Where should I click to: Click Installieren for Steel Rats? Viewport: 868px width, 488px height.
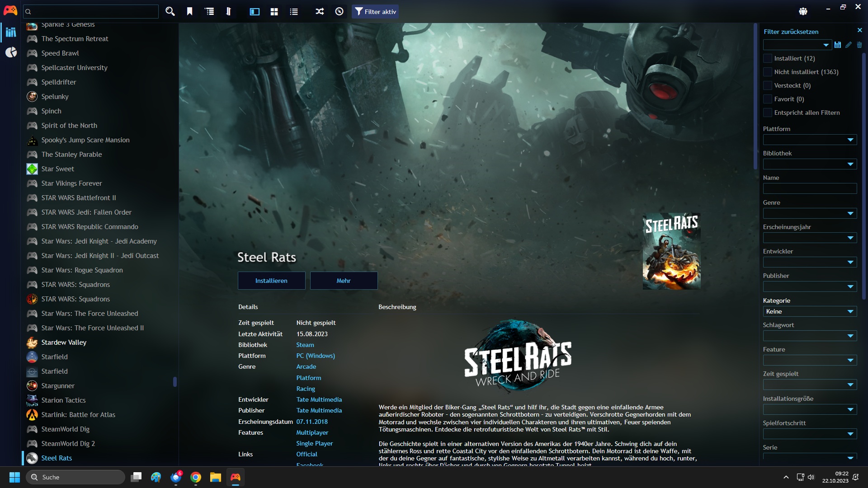tap(271, 280)
